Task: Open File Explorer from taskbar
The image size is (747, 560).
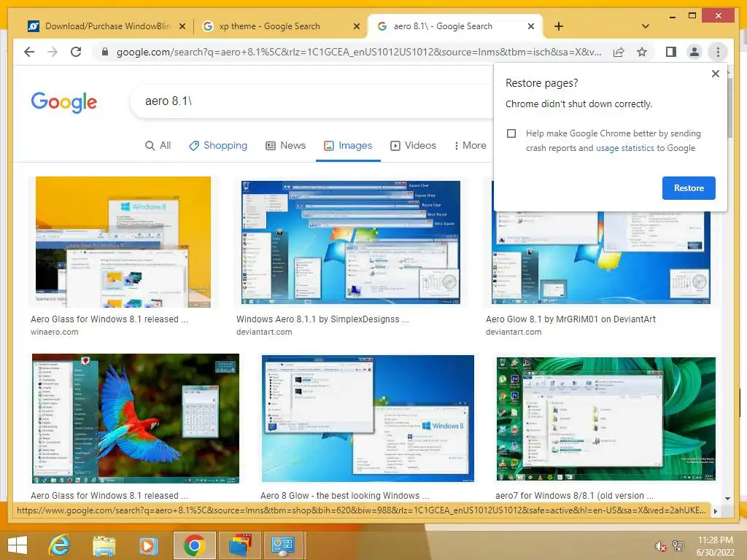Action: click(104, 545)
